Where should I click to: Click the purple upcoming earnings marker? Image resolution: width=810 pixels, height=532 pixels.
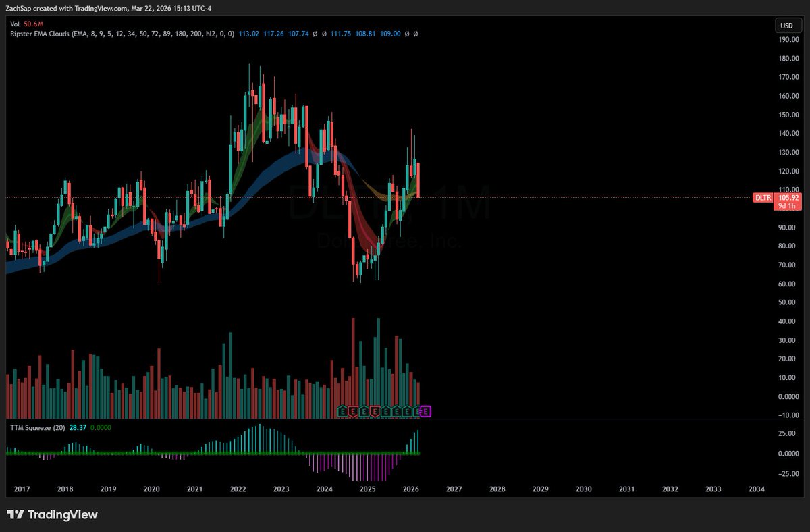point(425,410)
